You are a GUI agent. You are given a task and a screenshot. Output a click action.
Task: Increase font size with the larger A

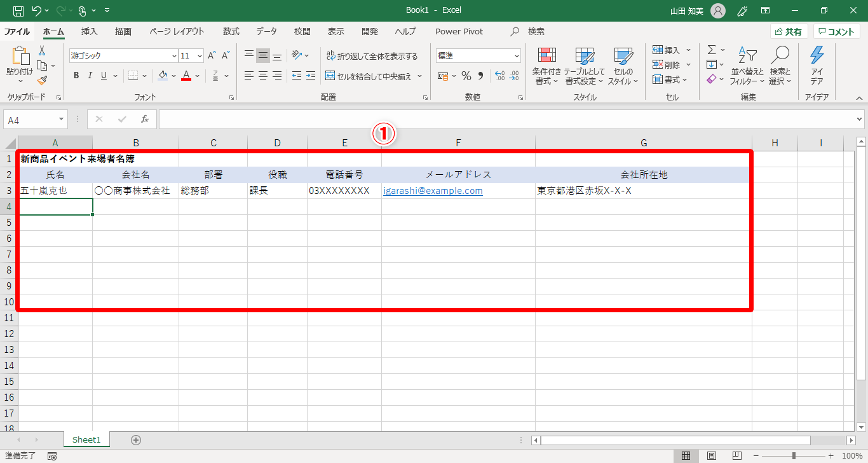(x=212, y=56)
